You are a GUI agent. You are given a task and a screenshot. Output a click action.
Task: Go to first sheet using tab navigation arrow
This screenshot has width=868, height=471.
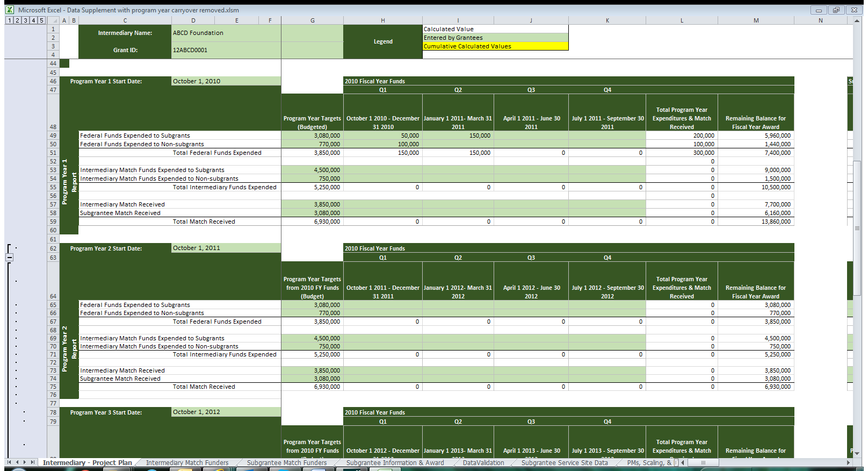tap(9, 462)
